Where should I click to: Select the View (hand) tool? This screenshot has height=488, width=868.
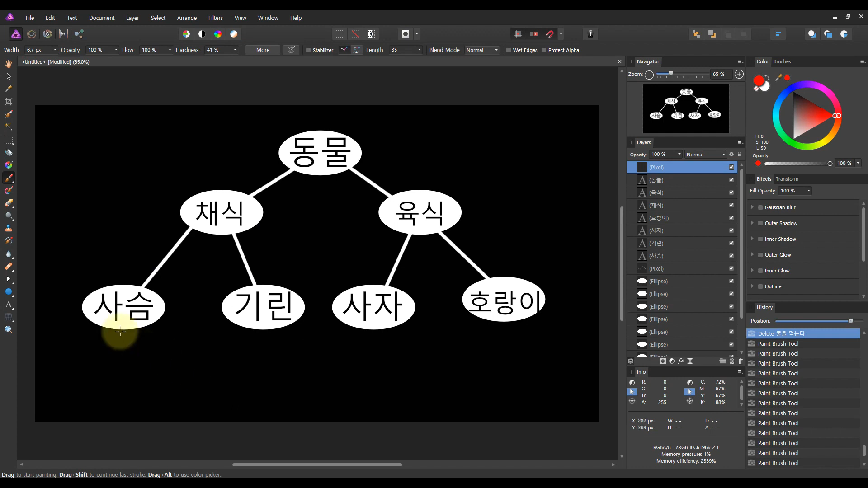tap(9, 64)
